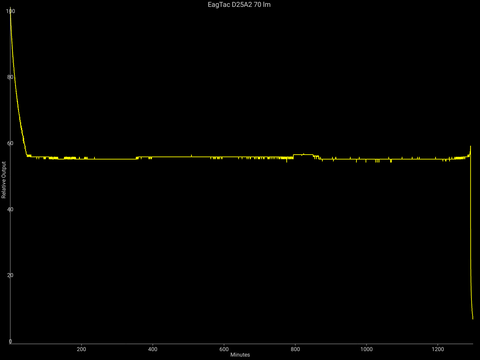Click the raised bump in the yellow curve near 820 minutes
Screen dimensions: 480x360
[x=303, y=155]
